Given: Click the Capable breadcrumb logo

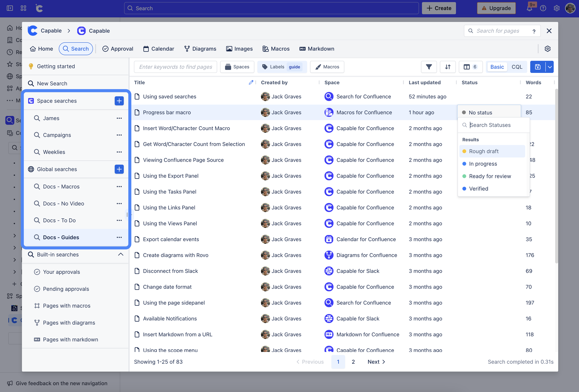Looking at the screenshot, I should (32, 31).
